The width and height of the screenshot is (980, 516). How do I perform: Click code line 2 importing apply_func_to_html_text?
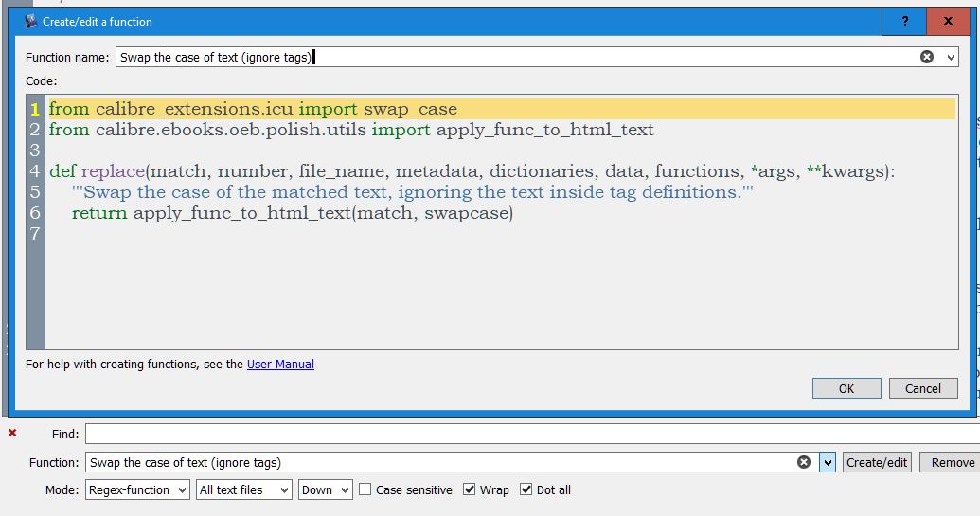(351, 130)
